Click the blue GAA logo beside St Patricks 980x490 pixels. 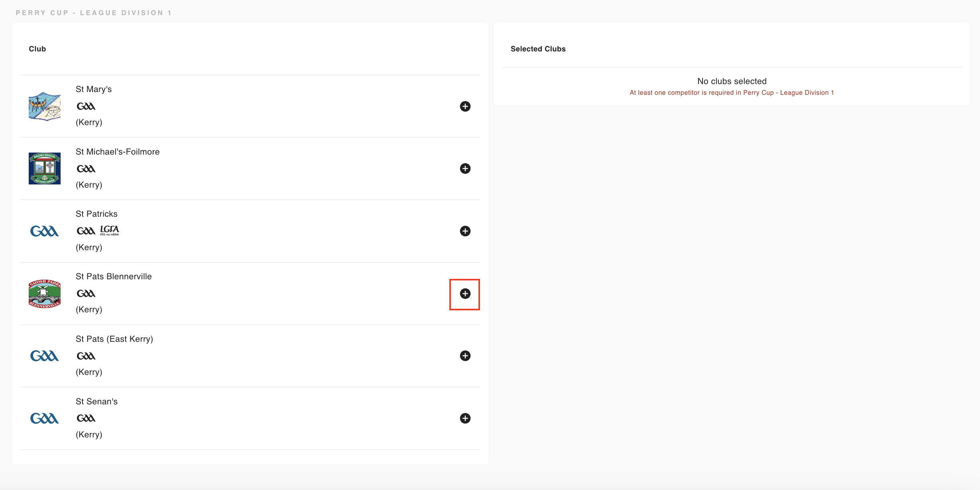[x=45, y=231]
